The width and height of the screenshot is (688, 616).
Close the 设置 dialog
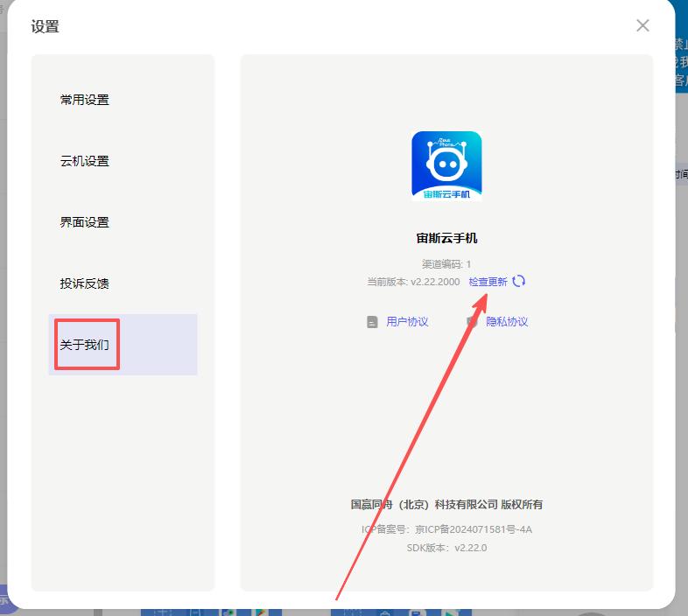click(642, 25)
